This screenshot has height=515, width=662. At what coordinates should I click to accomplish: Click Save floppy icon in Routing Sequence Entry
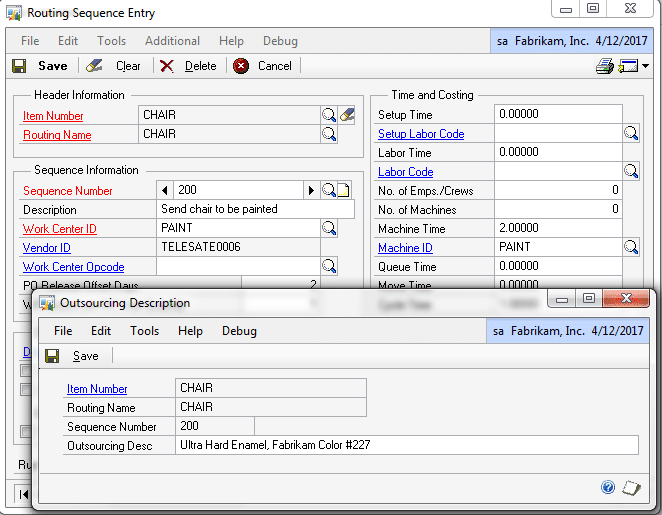[19, 66]
